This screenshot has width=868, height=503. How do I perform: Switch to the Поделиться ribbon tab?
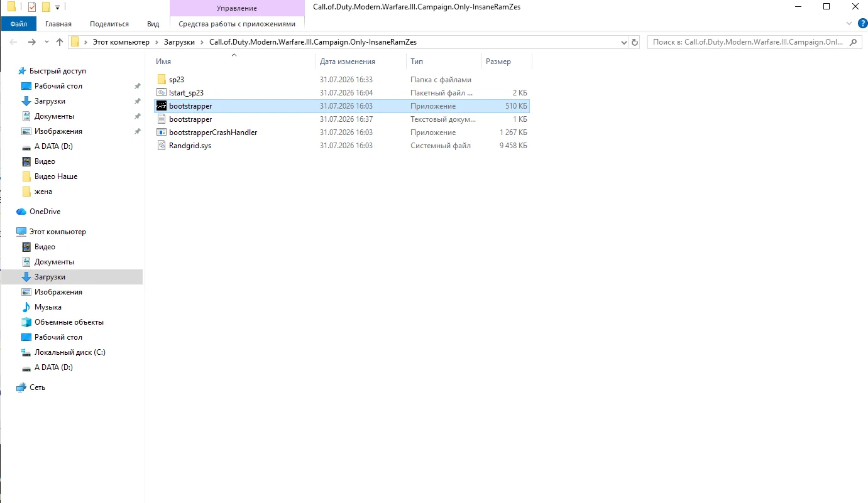click(109, 24)
